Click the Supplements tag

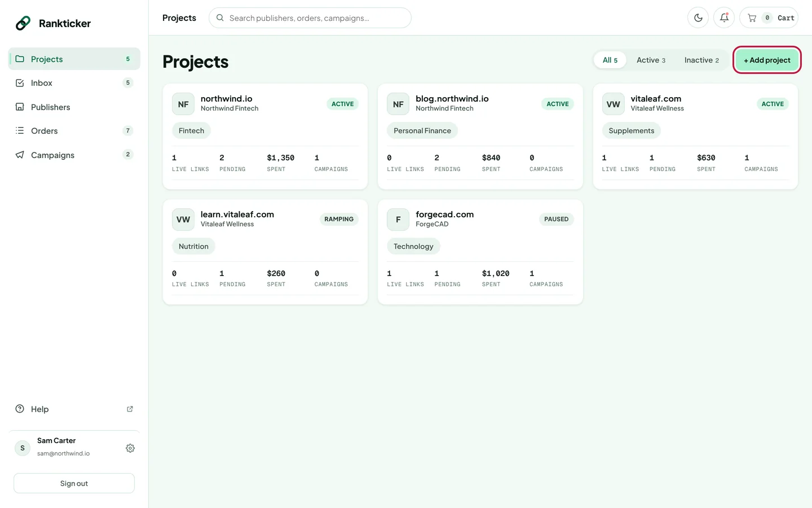[x=632, y=130]
